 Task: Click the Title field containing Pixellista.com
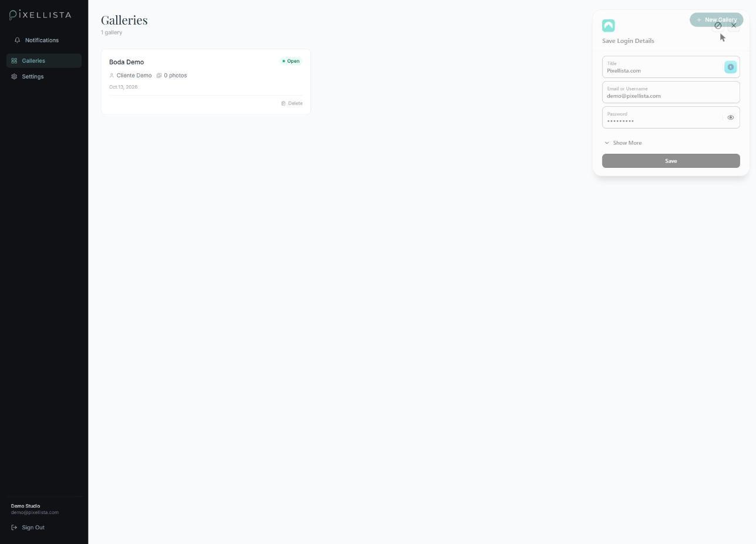click(x=671, y=67)
